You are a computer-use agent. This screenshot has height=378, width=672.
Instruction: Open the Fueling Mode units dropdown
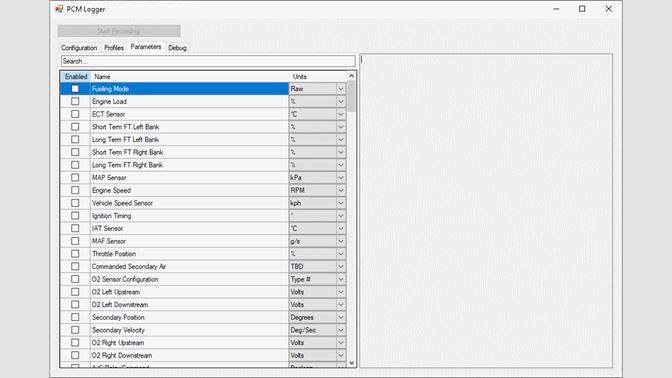tap(341, 89)
